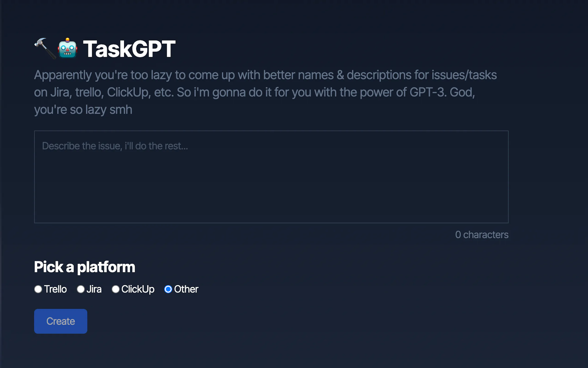Click the 'you're so lazy smh' line
The height and width of the screenshot is (368, 588).
coord(83,110)
